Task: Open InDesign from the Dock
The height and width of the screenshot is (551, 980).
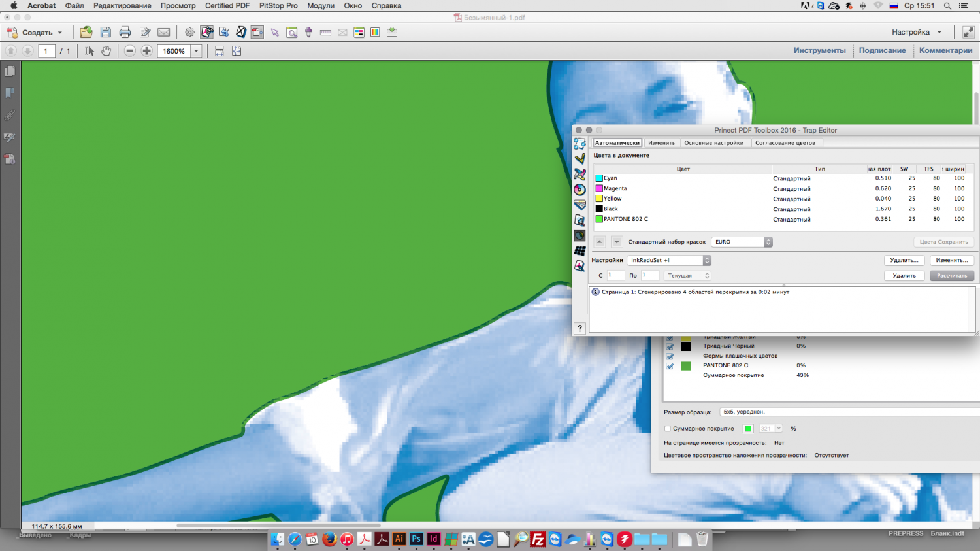Action: [433, 539]
